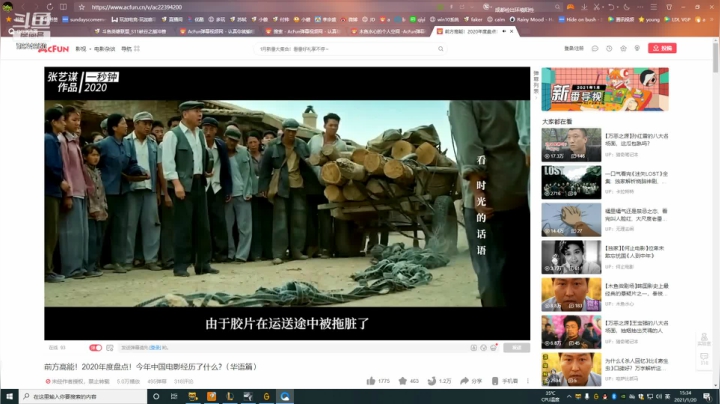This screenshot has width=720, height=404.
Task: Open watch history clock icon in header
Action: [x=609, y=48]
